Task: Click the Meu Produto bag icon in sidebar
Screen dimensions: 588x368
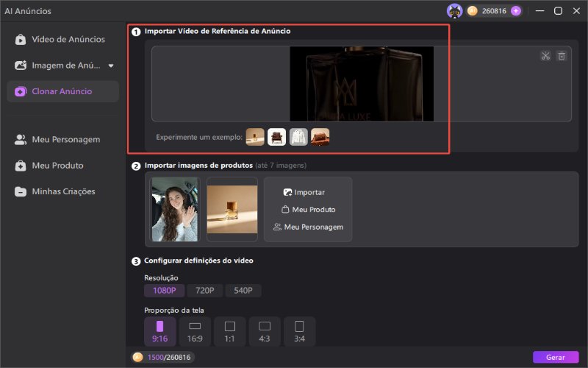Action: click(21, 166)
